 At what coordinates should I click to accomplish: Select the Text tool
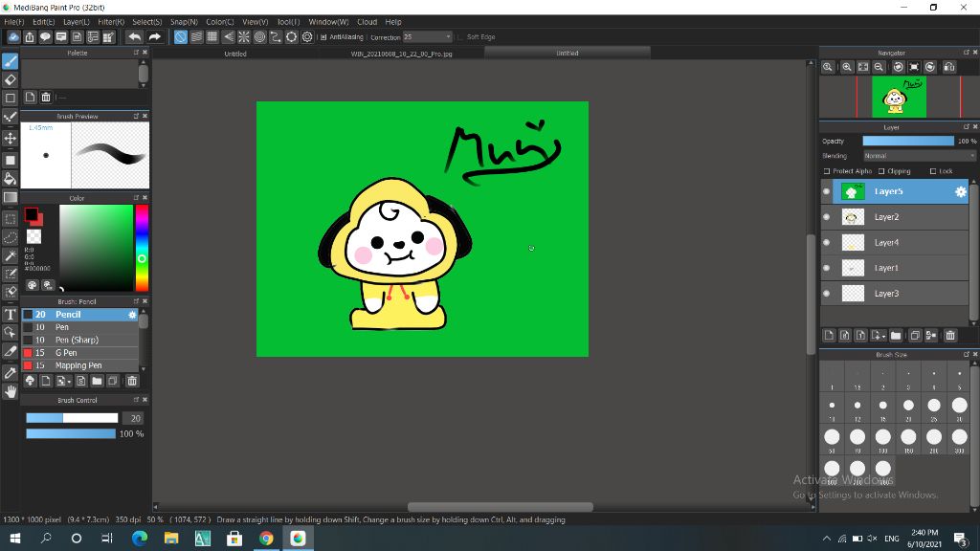(10, 314)
